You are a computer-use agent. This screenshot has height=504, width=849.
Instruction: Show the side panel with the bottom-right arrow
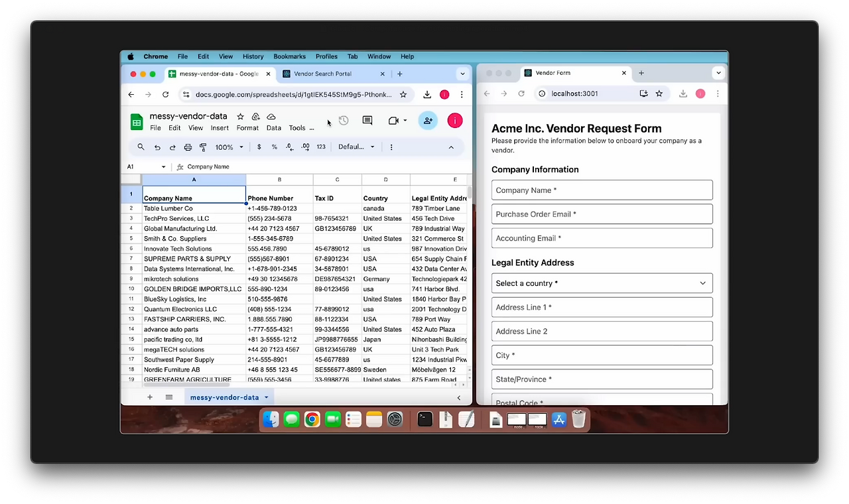459,397
